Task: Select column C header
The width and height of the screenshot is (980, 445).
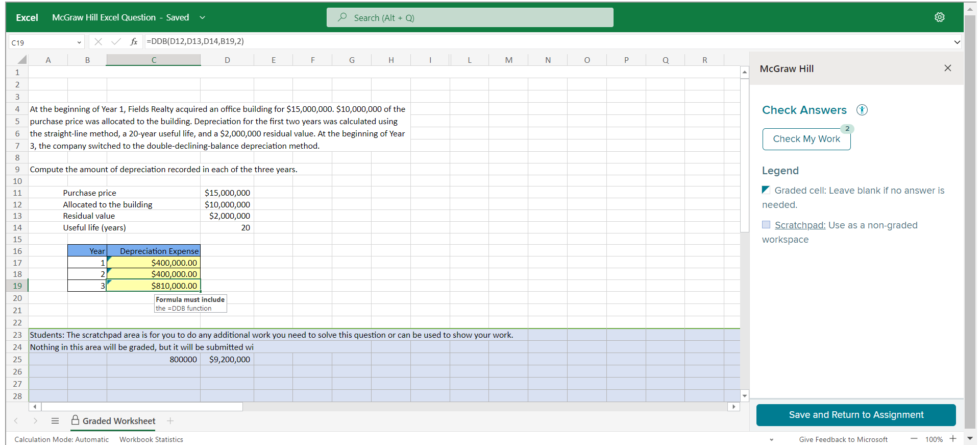Action: [x=154, y=60]
